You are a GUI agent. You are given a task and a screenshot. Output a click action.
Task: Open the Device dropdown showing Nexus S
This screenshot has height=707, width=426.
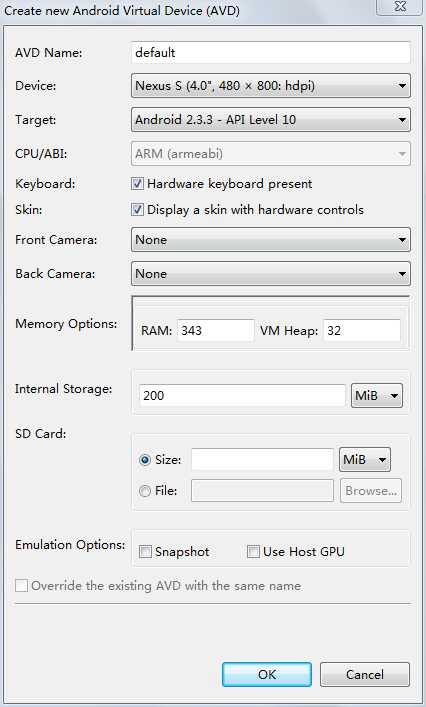[270, 86]
